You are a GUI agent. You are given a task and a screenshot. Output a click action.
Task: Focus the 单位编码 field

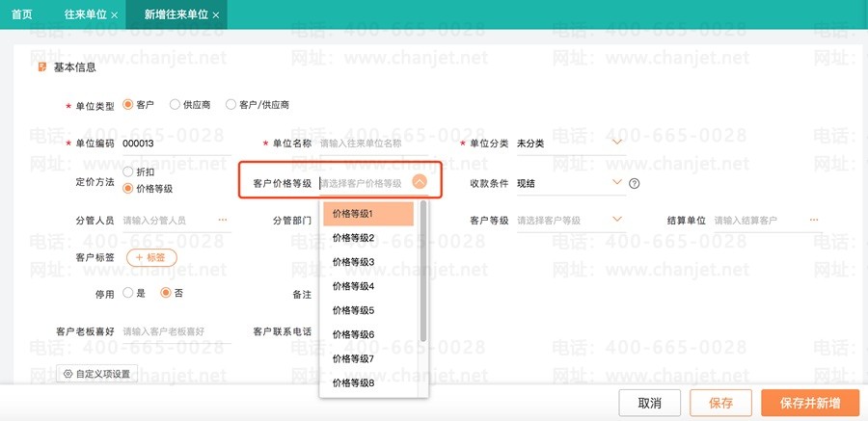click(176, 144)
